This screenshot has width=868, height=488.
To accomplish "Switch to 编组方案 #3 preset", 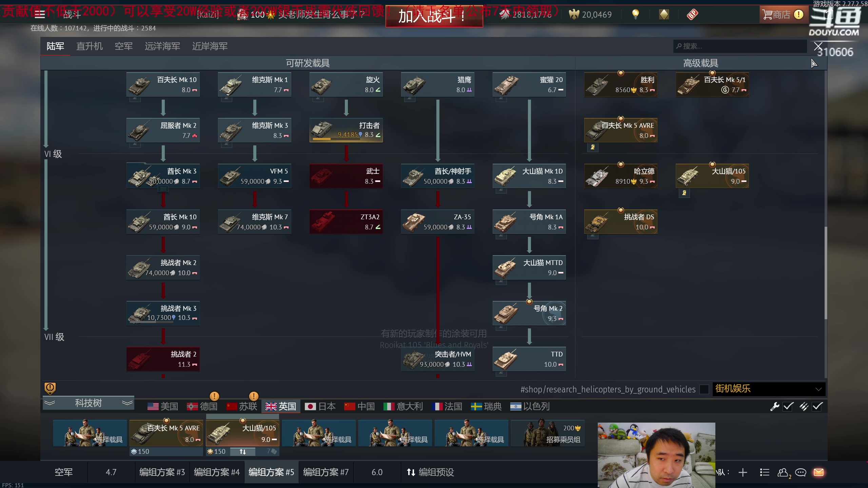I will pyautogui.click(x=162, y=472).
